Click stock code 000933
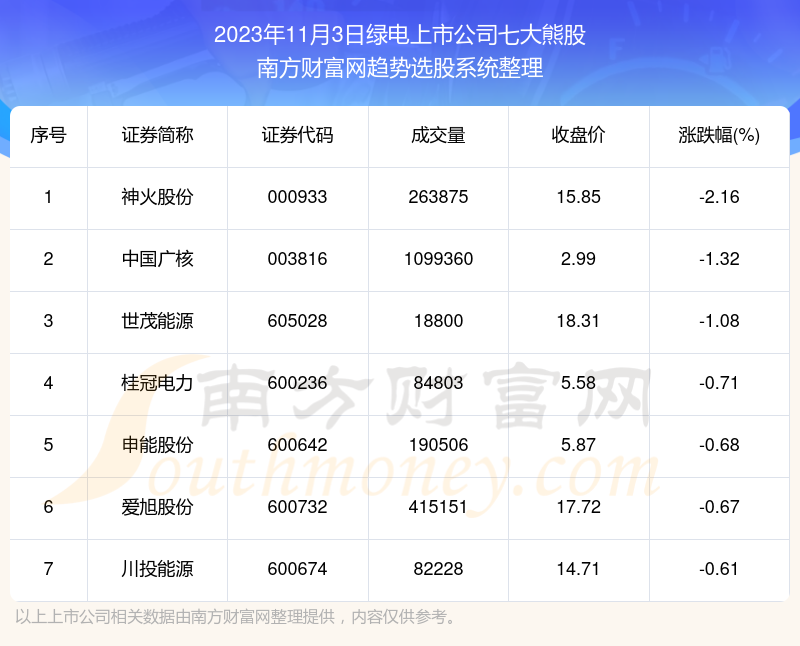The height and width of the screenshot is (646, 800). point(297,197)
